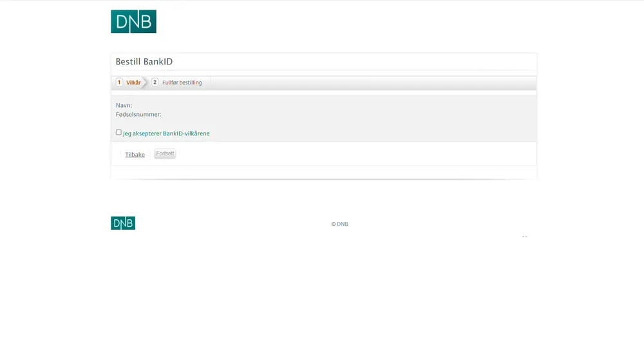Tick the accept BankID terms checkbox
The width and height of the screenshot is (644, 363).
(118, 132)
